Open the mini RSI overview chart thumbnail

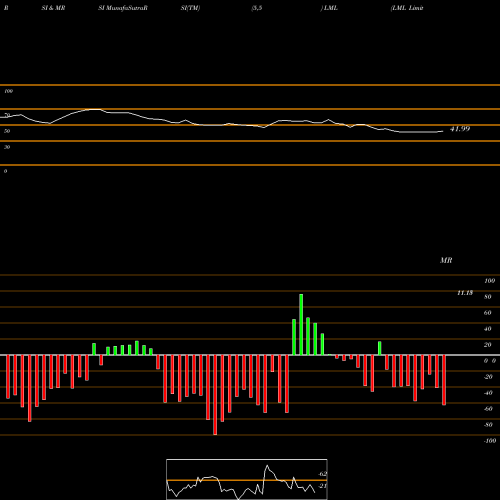[x=247, y=479]
